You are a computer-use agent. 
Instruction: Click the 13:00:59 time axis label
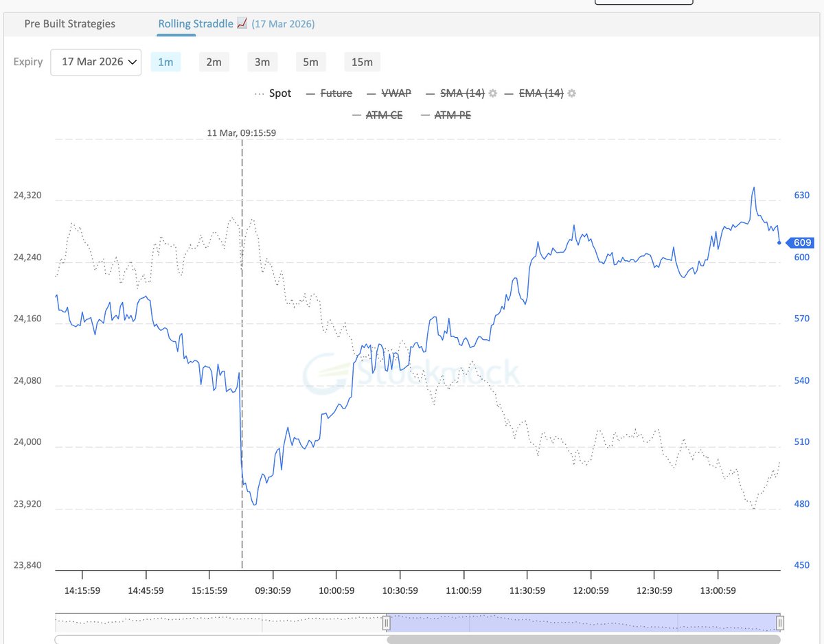coord(718,590)
